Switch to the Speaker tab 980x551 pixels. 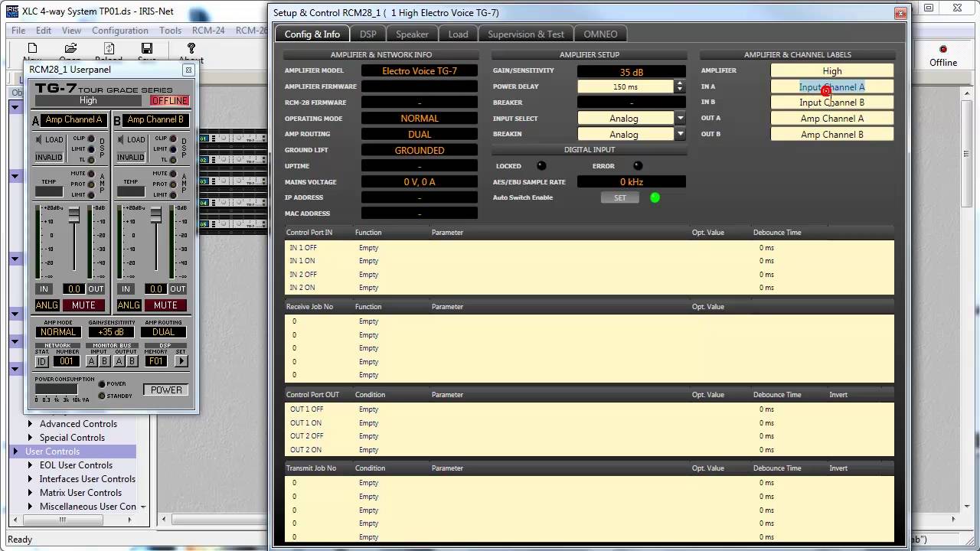click(412, 34)
